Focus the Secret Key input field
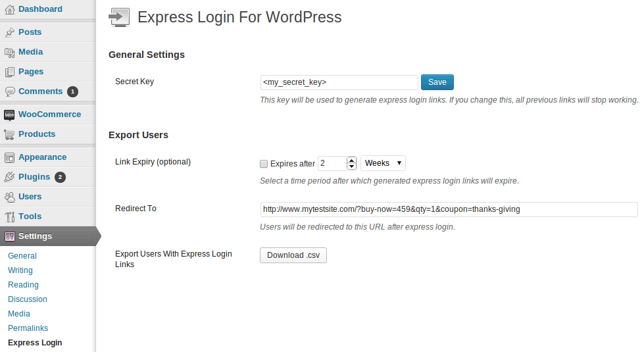The height and width of the screenshot is (352, 644). (x=339, y=82)
